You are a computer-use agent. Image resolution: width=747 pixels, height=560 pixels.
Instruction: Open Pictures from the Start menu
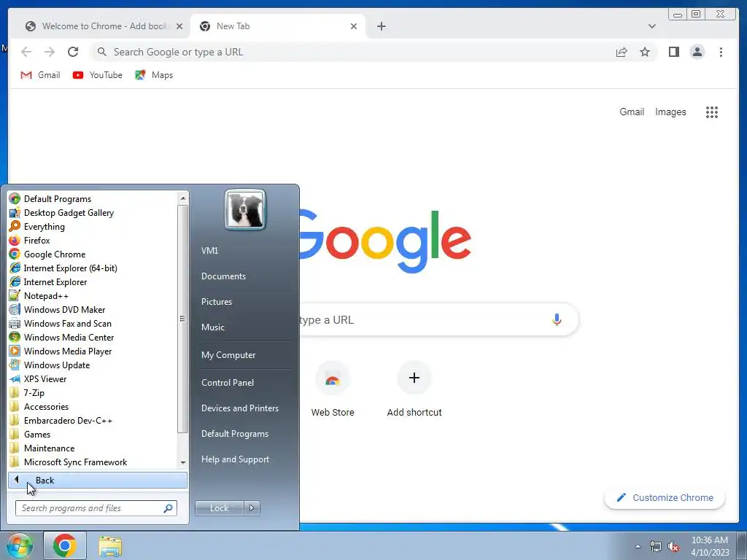pos(216,301)
